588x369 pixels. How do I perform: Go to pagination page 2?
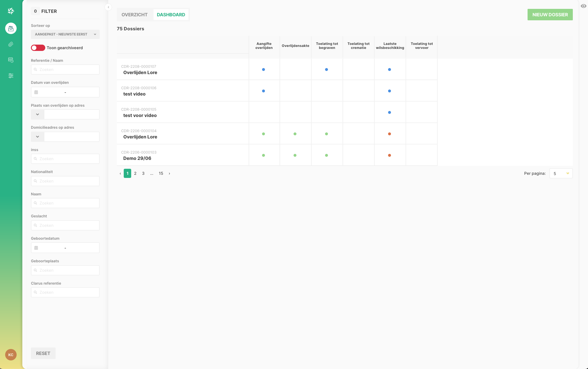pyautogui.click(x=135, y=173)
